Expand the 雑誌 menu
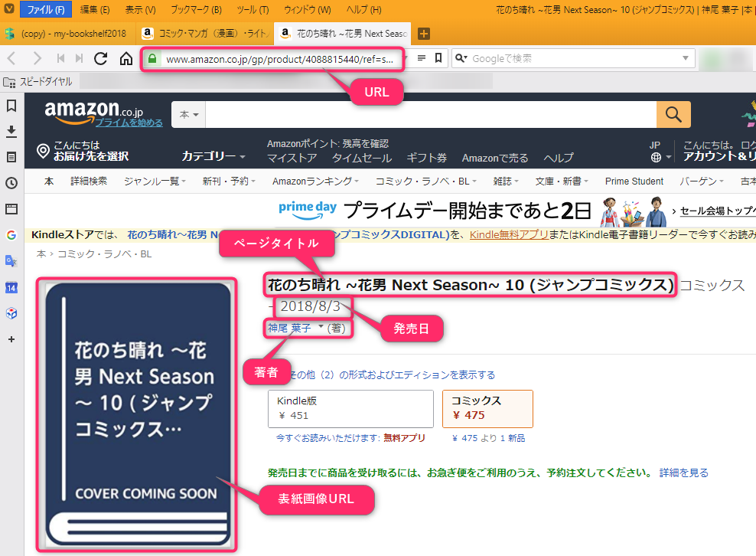Viewport: 756px width, 556px height. click(506, 182)
